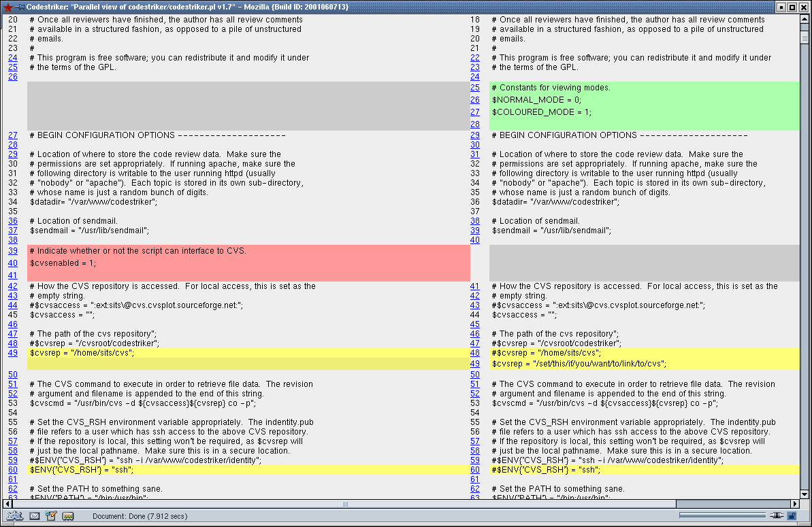
Task: Open Mail via the envelope icon
Action: pos(34,516)
